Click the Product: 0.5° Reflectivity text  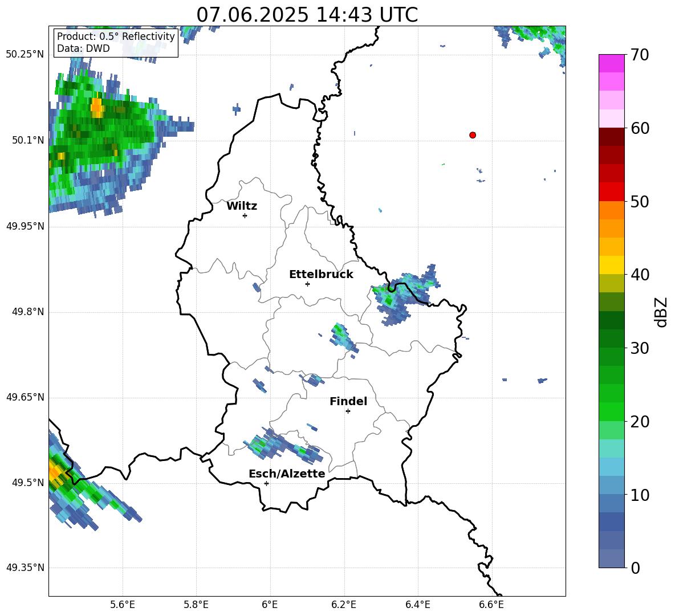point(116,36)
